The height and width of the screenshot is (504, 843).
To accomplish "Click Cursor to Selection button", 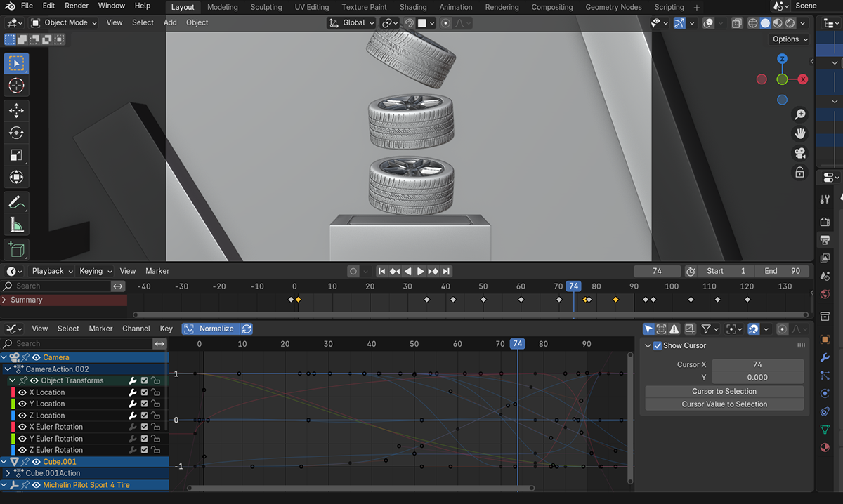I will (724, 391).
